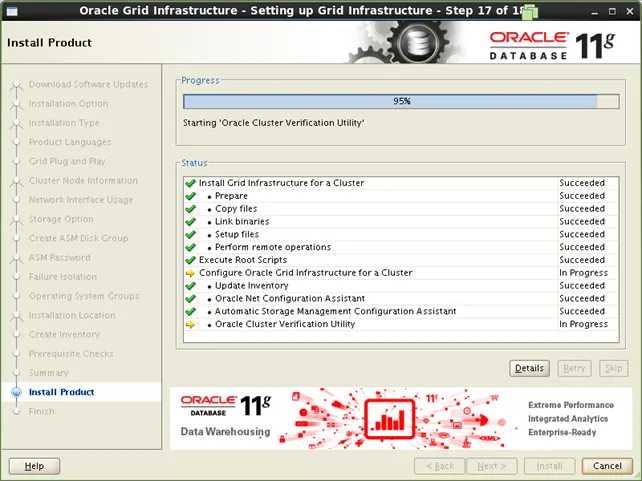Select ASM Password step

tap(59, 257)
